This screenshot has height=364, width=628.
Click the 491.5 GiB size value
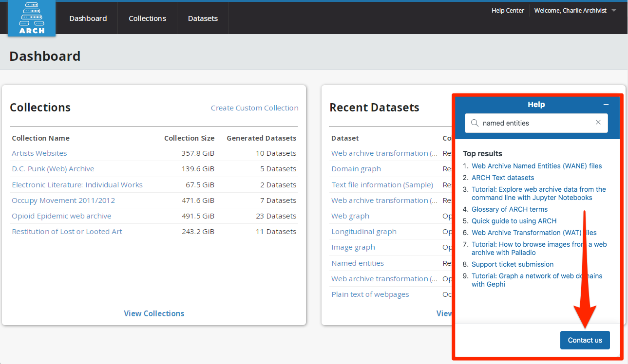[198, 216]
